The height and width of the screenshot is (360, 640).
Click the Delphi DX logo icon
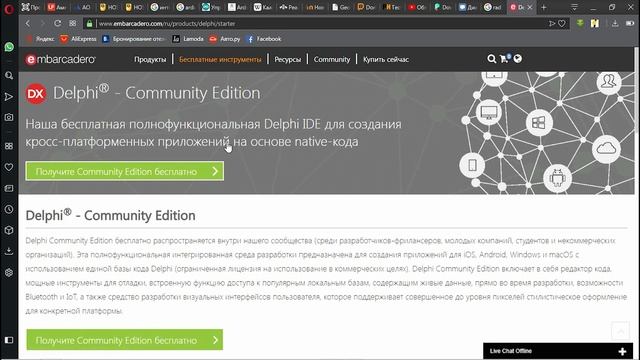tap(36, 93)
